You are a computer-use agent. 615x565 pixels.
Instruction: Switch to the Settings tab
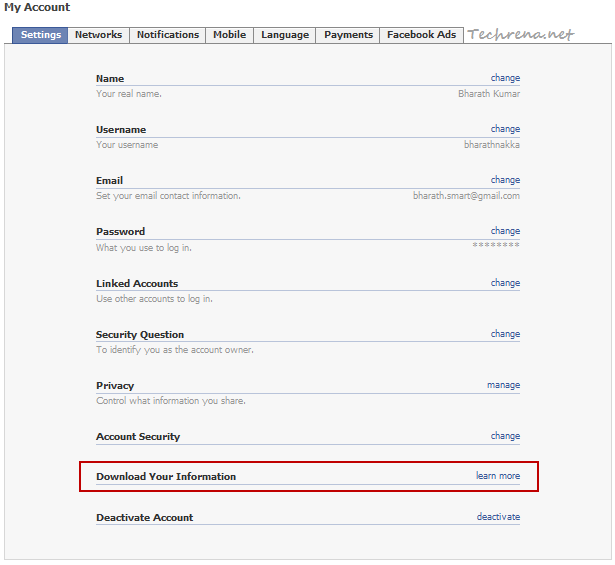41,35
